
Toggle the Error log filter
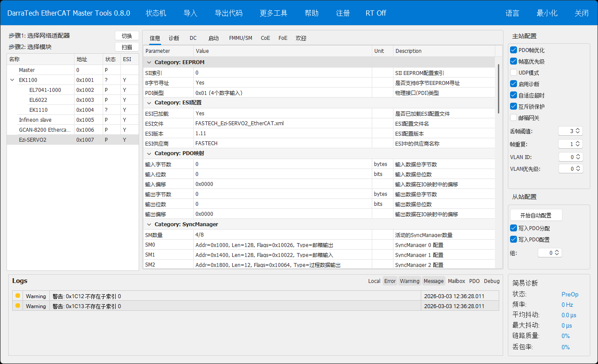click(390, 281)
